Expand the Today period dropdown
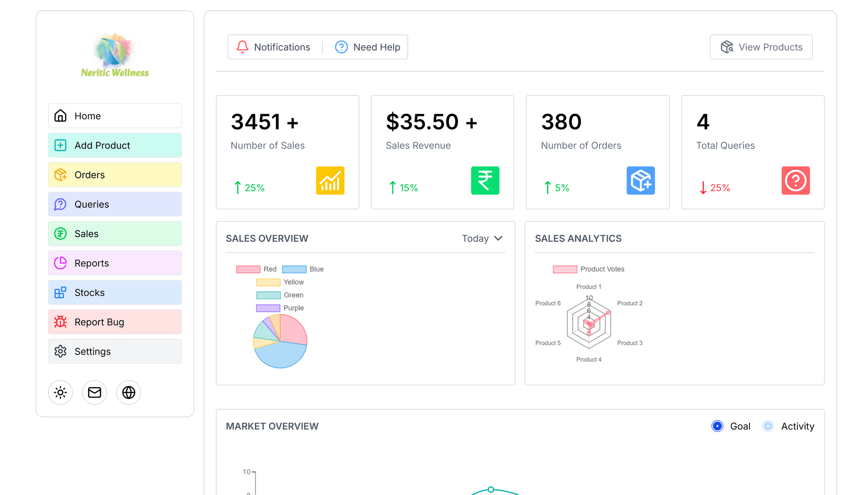The height and width of the screenshot is (495, 868). pyautogui.click(x=482, y=238)
